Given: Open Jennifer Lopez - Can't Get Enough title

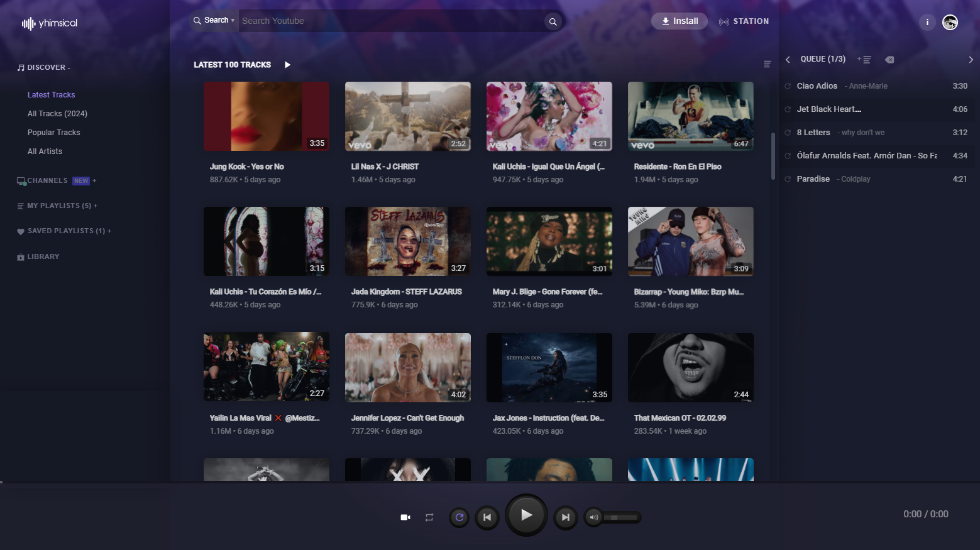Looking at the screenshot, I should tap(407, 418).
